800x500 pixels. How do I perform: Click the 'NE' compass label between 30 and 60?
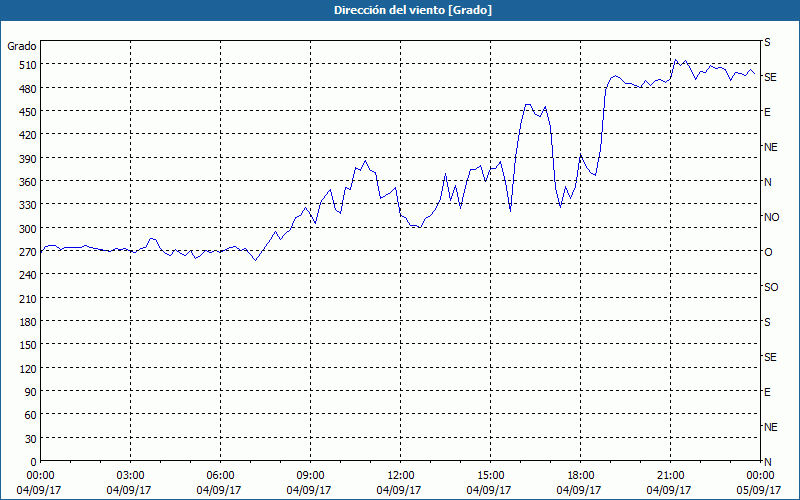771,427
